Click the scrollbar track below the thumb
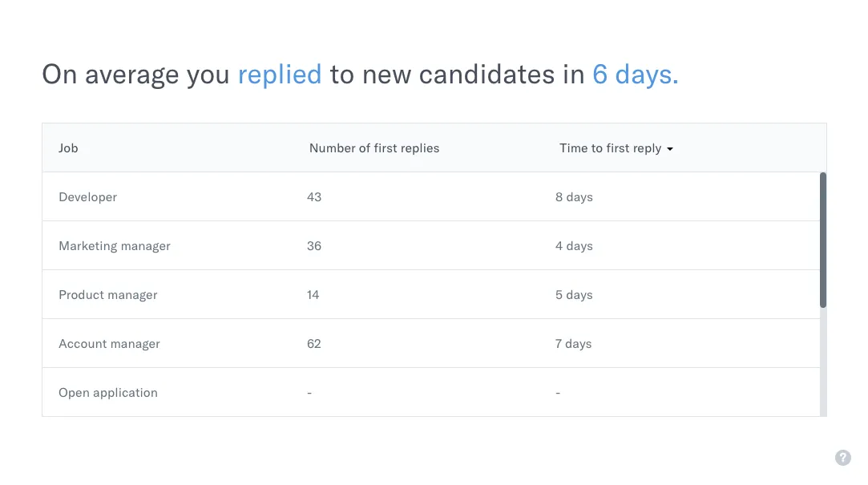This screenshot has height=485, width=868. (x=822, y=362)
